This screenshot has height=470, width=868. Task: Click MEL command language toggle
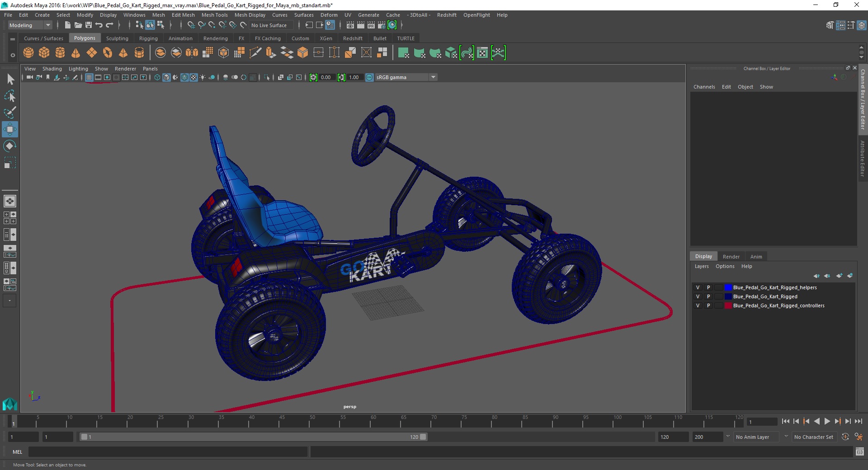pyautogui.click(x=17, y=451)
